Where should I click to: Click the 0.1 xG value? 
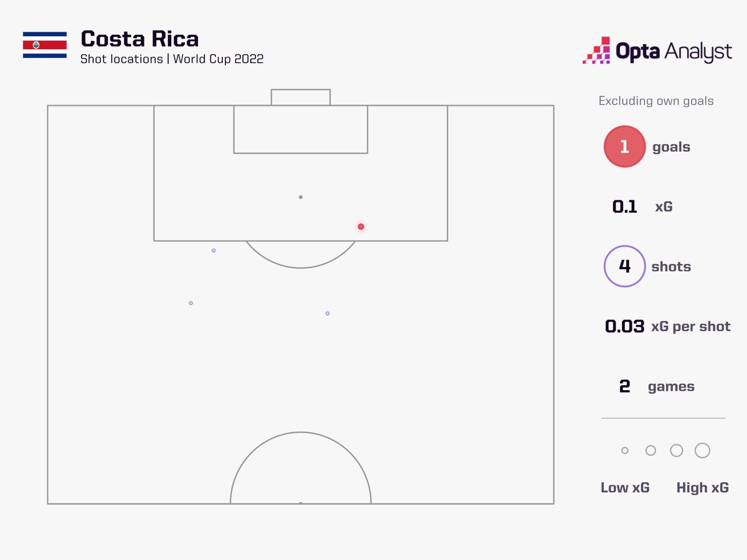point(624,207)
